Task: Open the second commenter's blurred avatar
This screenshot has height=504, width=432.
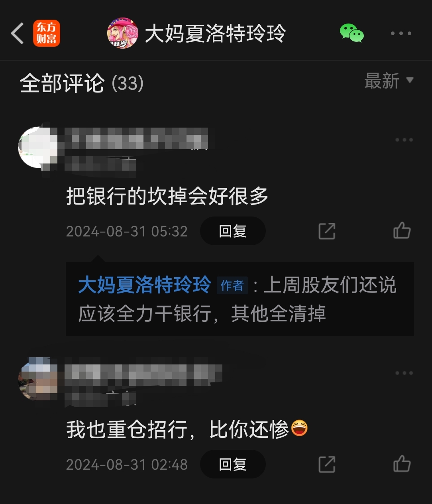Action: point(38,379)
